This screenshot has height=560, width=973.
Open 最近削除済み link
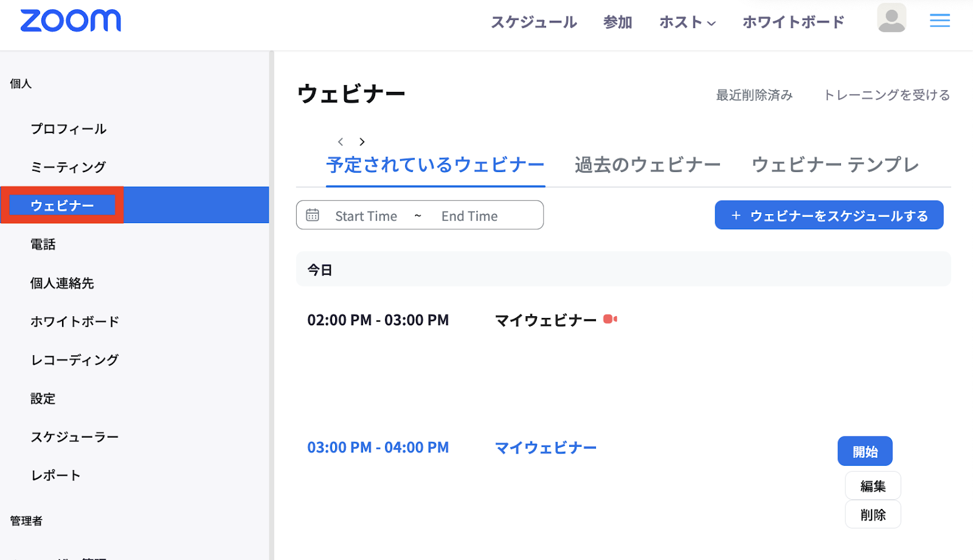[754, 95]
